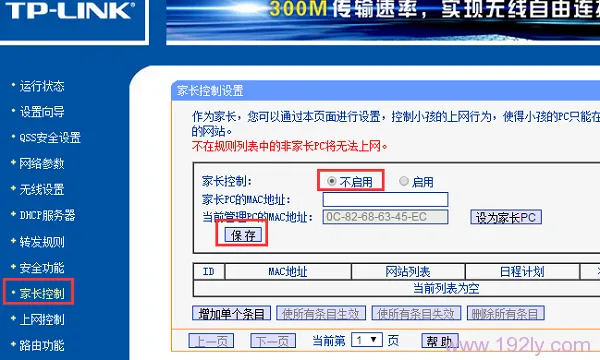This screenshot has height=360, width=600.
Task: Open 安全功能 menu item
Action: pyautogui.click(x=42, y=268)
